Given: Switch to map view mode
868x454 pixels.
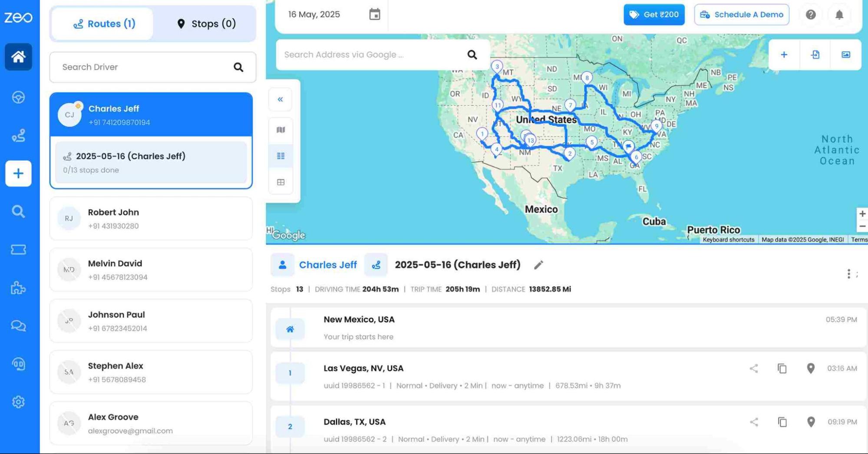Looking at the screenshot, I should [x=280, y=129].
